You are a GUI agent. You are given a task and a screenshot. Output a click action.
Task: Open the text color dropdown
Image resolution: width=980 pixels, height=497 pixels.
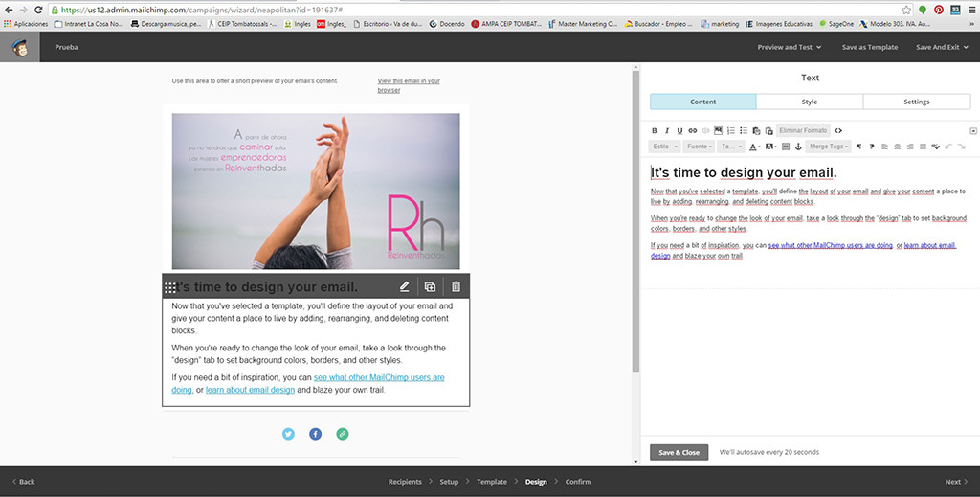click(x=755, y=147)
